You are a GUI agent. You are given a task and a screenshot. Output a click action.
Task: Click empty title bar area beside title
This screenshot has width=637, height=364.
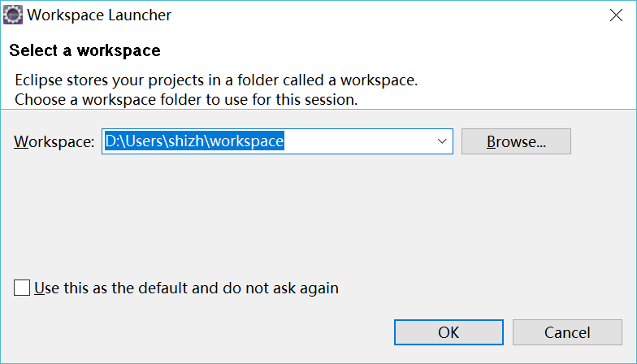coord(386,15)
